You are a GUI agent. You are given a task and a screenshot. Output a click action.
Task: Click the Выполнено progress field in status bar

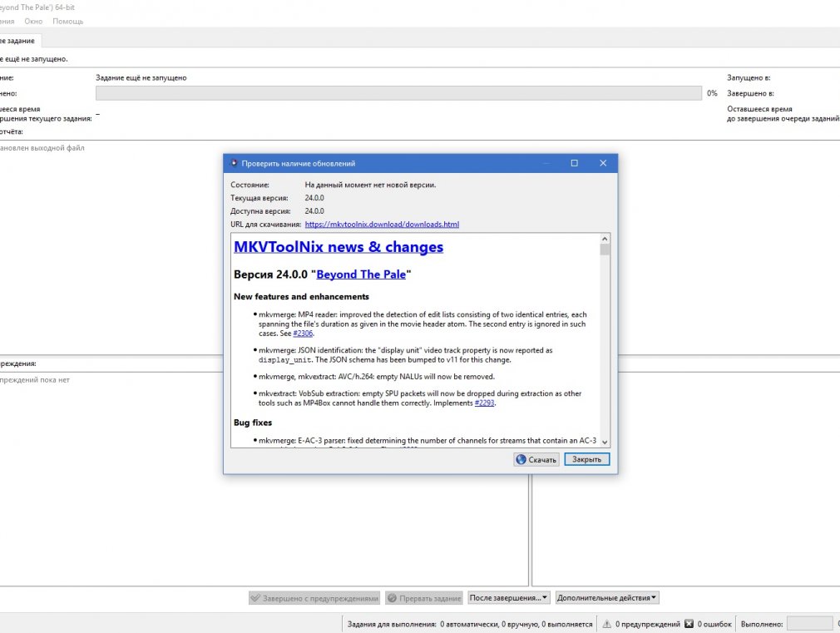click(x=809, y=624)
